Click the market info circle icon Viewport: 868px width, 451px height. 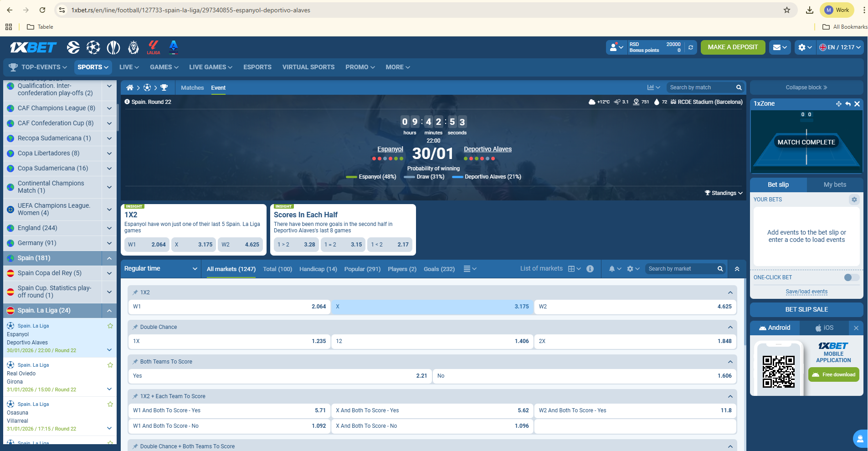pos(590,269)
